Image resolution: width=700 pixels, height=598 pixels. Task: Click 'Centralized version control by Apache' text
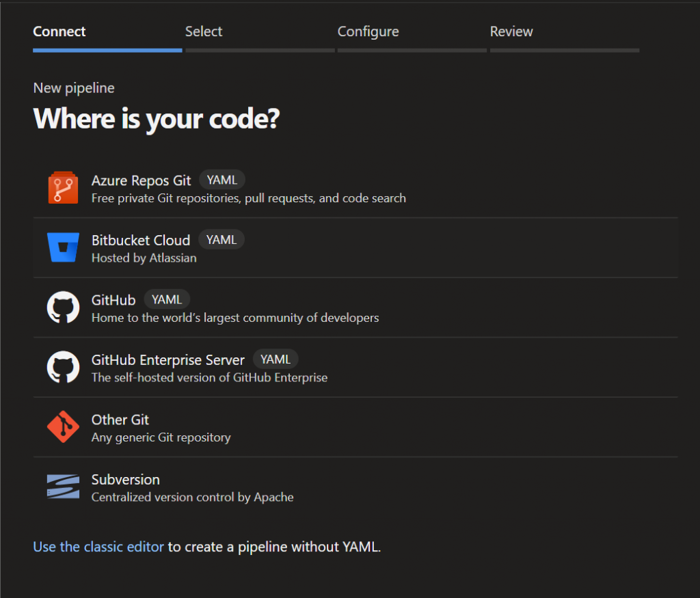point(192,497)
